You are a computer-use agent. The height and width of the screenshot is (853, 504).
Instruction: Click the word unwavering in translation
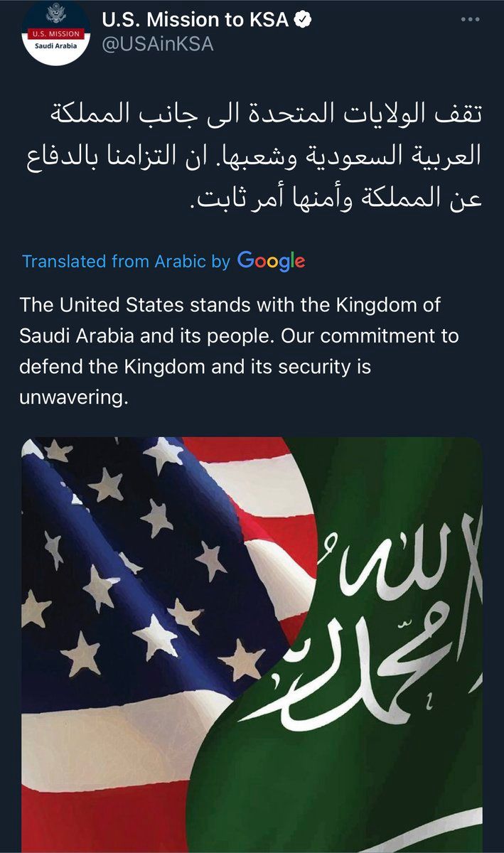[74, 398]
